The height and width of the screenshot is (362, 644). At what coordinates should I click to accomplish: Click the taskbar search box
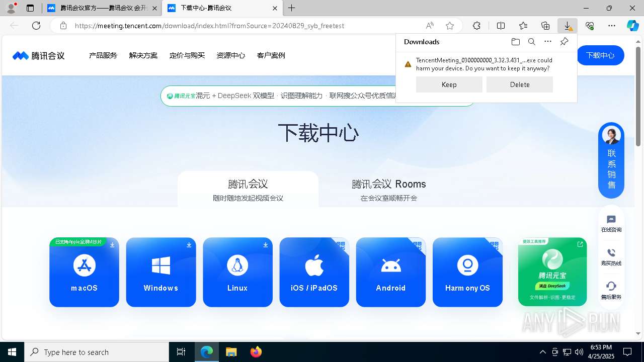click(x=97, y=352)
